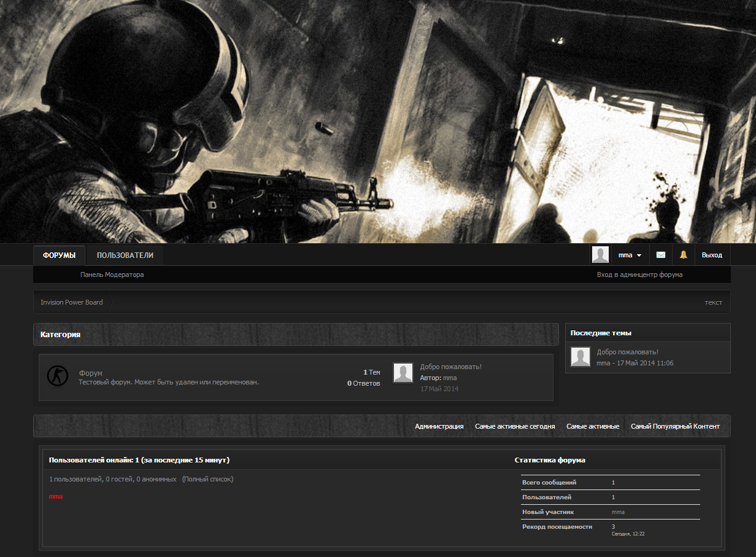756x557 pixels.
Task: Expand the mma user dropdown
Action: coord(630,255)
